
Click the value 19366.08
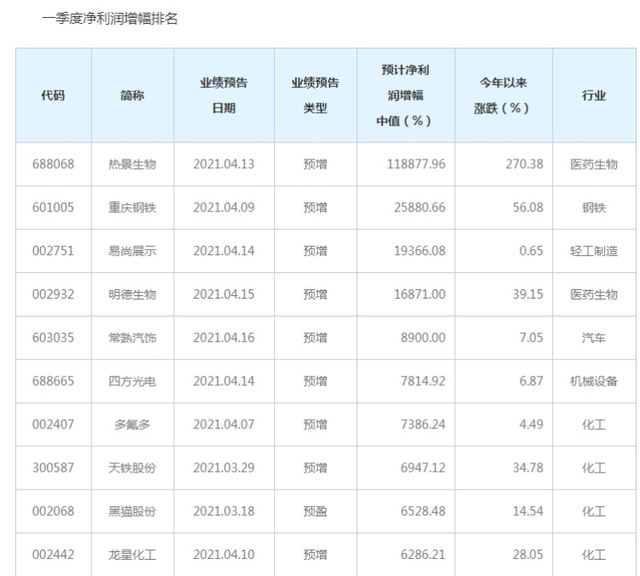[x=420, y=251]
